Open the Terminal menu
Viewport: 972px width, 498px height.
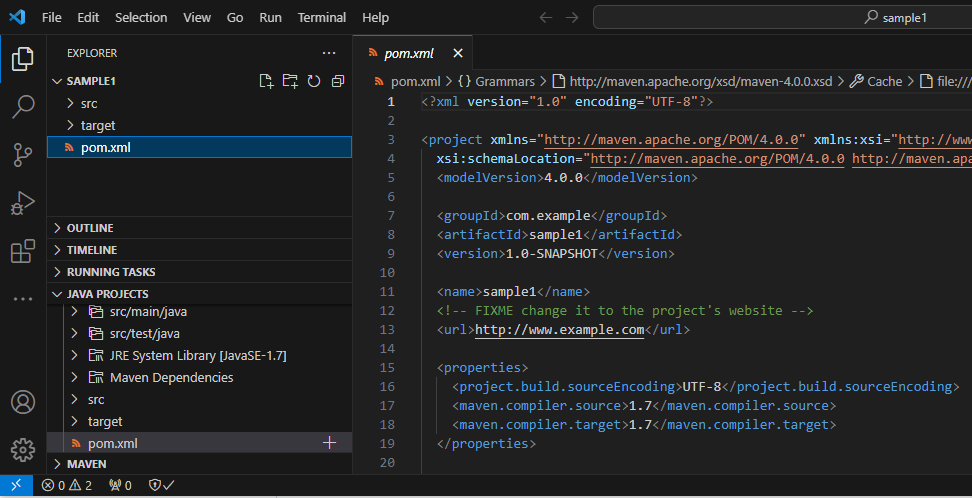(321, 17)
